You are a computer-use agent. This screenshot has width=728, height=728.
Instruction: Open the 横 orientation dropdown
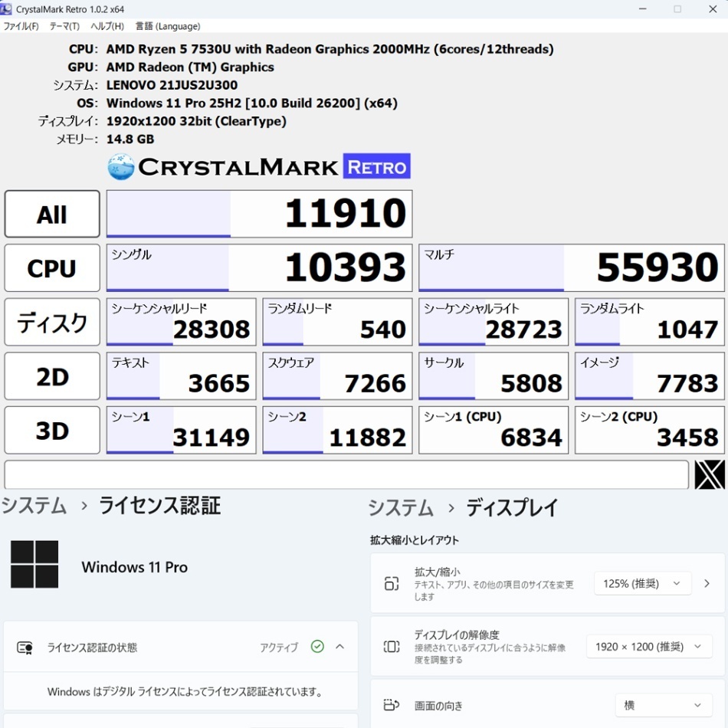tap(664, 705)
